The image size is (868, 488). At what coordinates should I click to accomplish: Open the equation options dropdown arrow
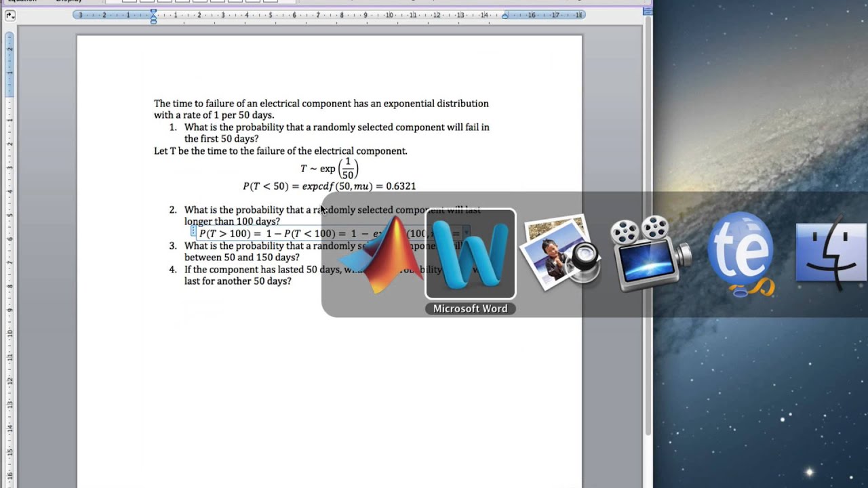click(x=467, y=233)
